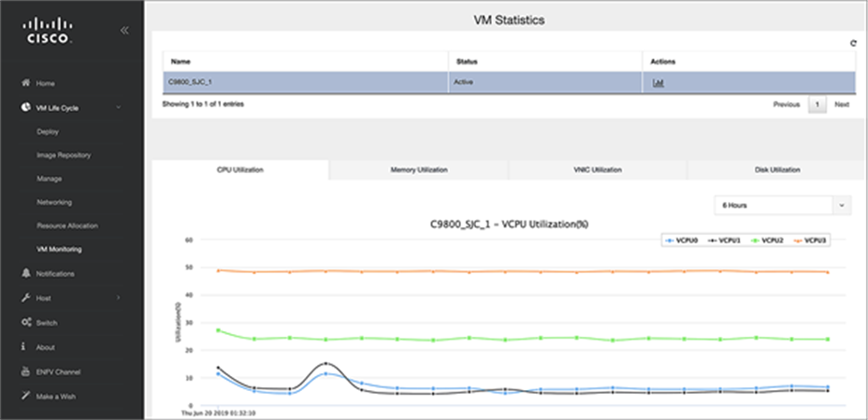Collapse the VM Life Cycle menu chevron

click(119, 108)
